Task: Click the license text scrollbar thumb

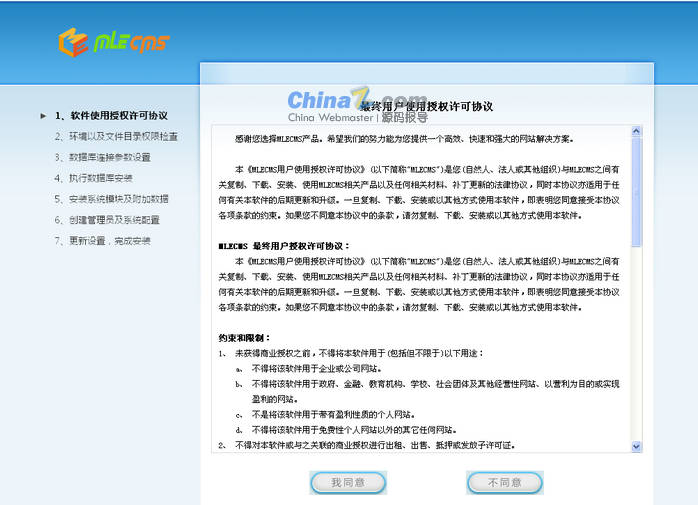Action: 636,191
